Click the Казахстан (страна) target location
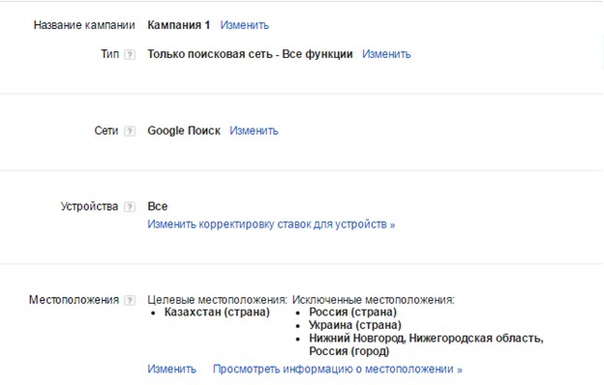The height and width of the screenshot is (385, 604). pyautogui.click(x=217, y=312)
